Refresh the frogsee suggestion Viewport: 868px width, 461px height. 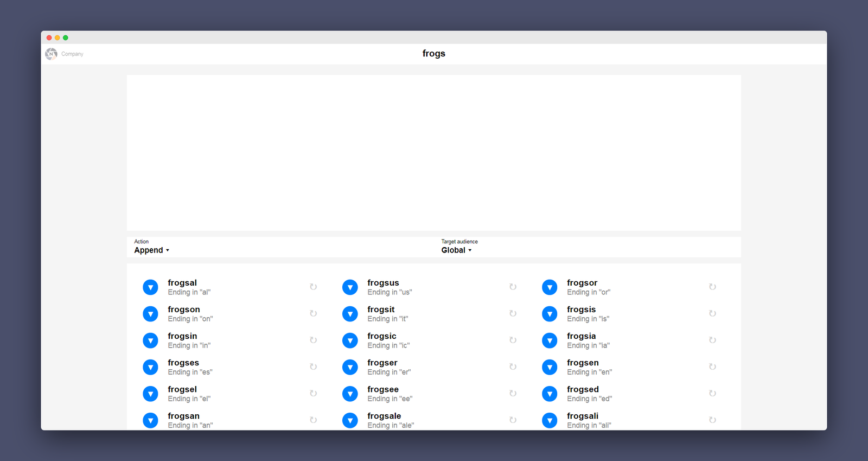513,393
